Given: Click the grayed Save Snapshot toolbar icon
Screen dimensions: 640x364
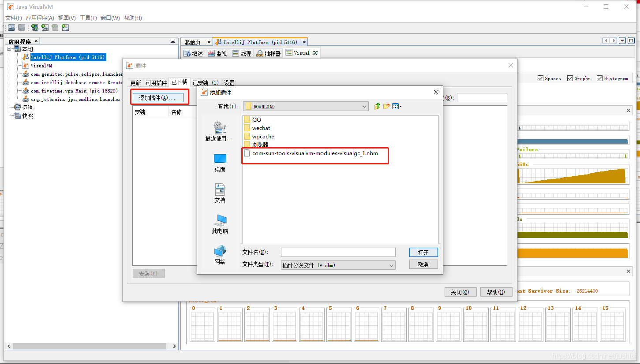Looking at the screenshot, I should click(22, 28).
